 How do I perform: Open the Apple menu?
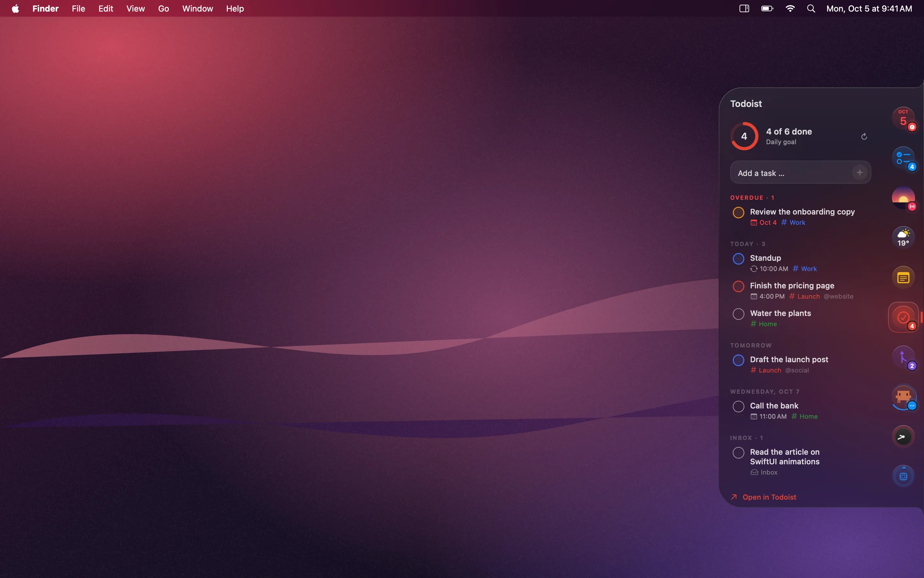click(x=15, y=8)
